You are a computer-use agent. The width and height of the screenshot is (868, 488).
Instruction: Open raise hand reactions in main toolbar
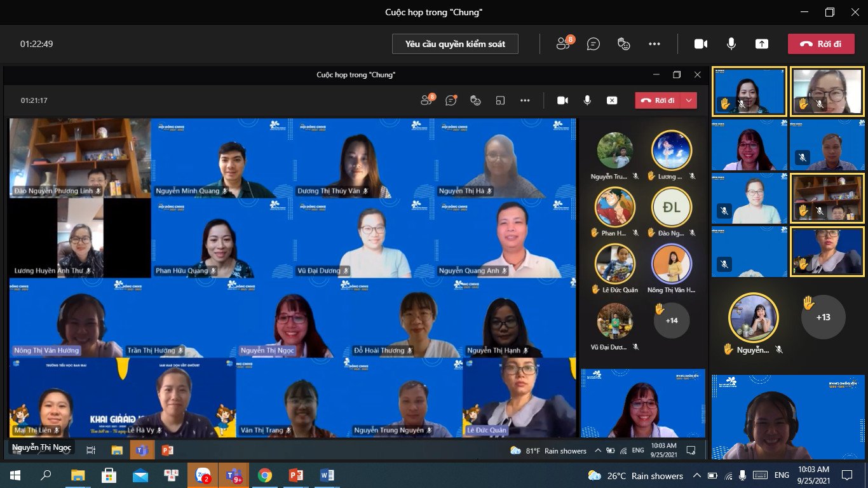click(x=624, y=43)
